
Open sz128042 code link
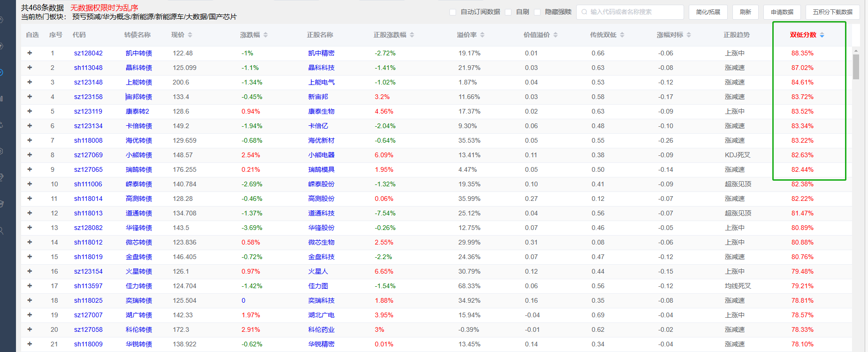88,53
